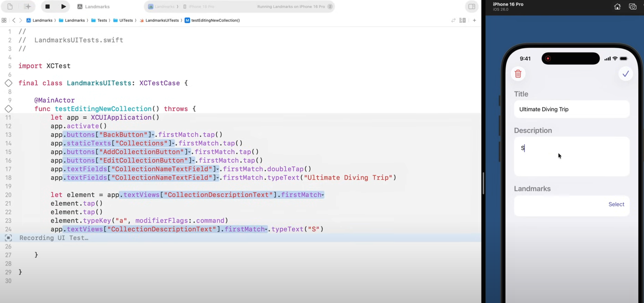This screenshot has height=303, width=644.
Task: Click "Running Landmarks on iPhone 16 Pro" status
Action: [291, 7]
